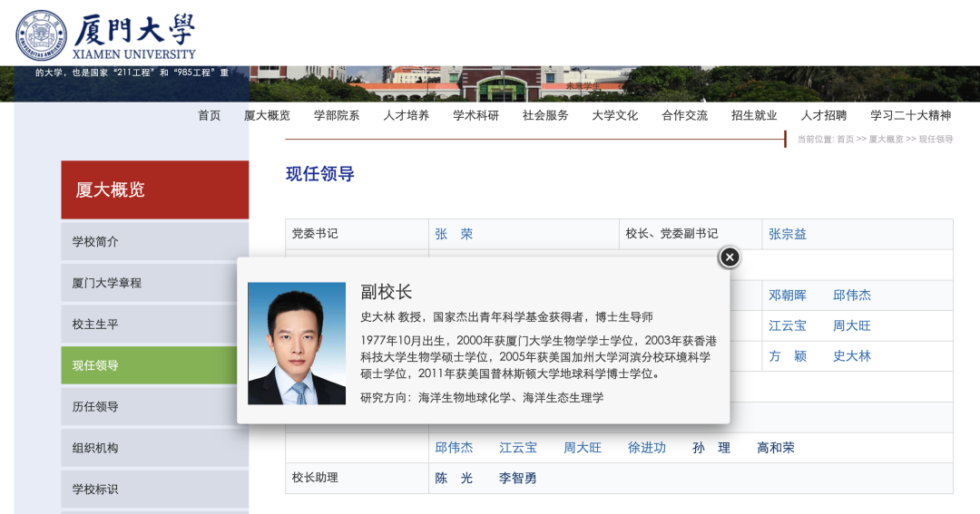The height and width of the screenshot is (514, 980).
Task: Open 大学文化 in the top menu
Action: (615, 115)
